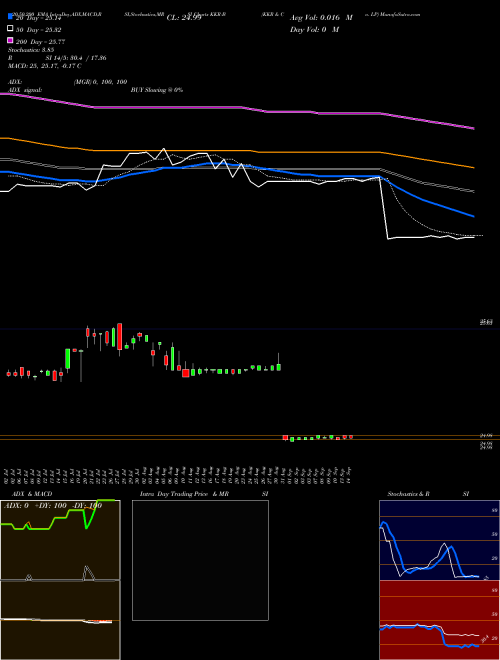Click the 'Avg Vol: 0.016 M' text
500x660 pixels.
321,18
